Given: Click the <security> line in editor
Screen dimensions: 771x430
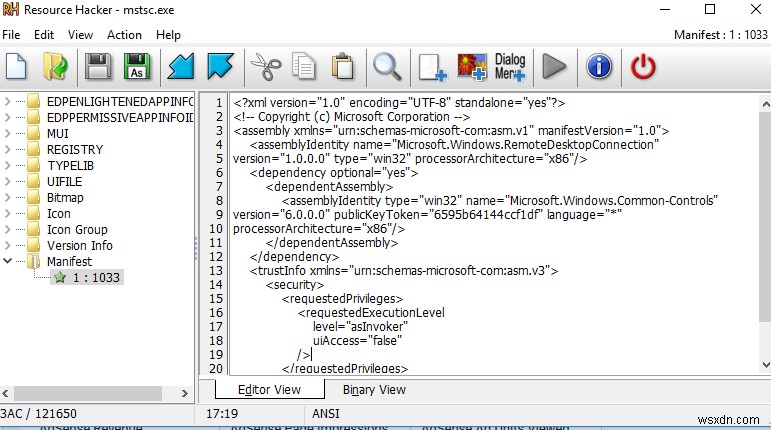Looking at the screenshot, I should tap(295, 285).
